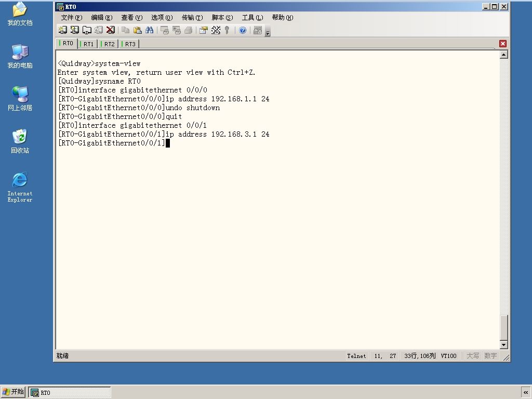This screenshot has height=399, width=532.
Task: Click the grayed printer icon
Action: pos(188,30)
